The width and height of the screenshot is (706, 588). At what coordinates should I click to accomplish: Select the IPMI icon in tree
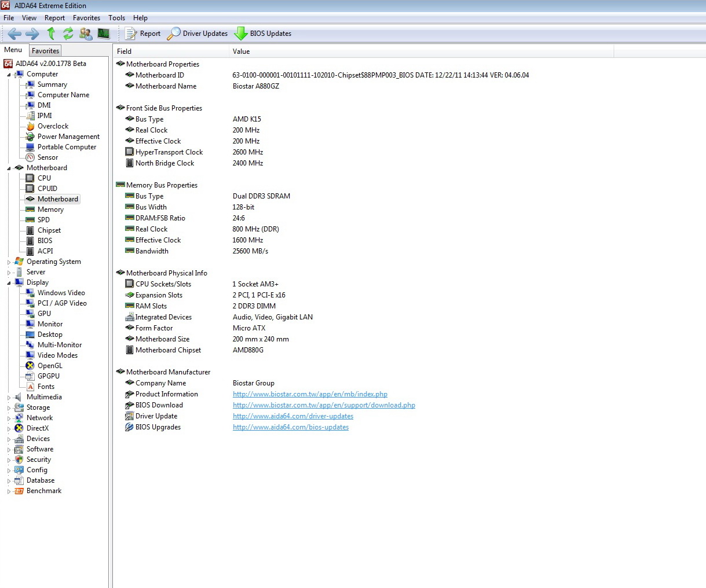(30, 116)
